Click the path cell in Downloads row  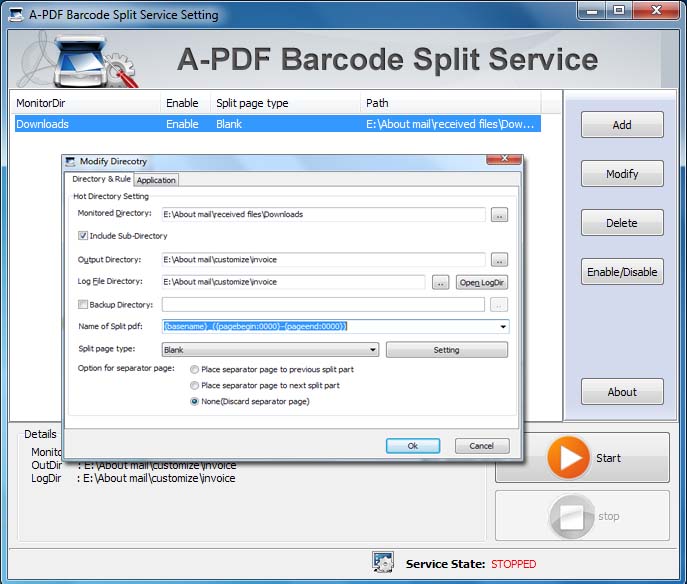point(450,124)
